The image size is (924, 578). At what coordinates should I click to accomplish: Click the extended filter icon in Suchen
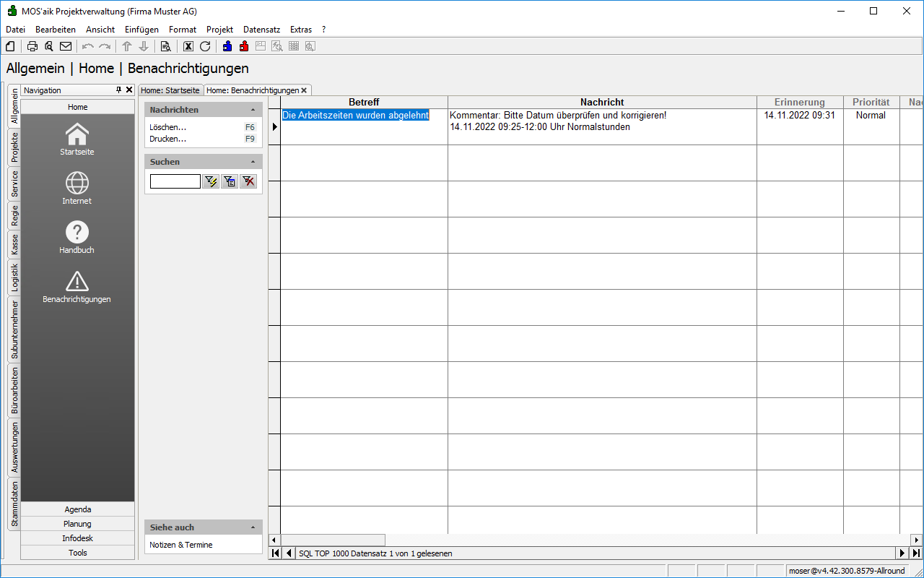tap(230, 181)
